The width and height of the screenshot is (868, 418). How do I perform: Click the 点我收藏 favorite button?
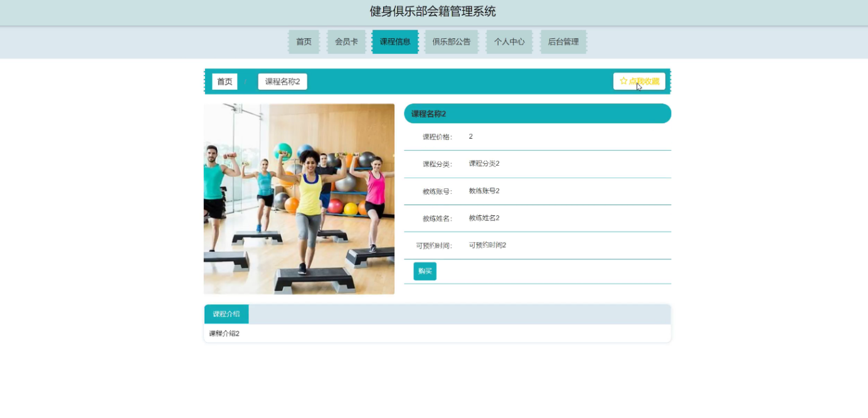pyautogui.click(x=639, y=81)
